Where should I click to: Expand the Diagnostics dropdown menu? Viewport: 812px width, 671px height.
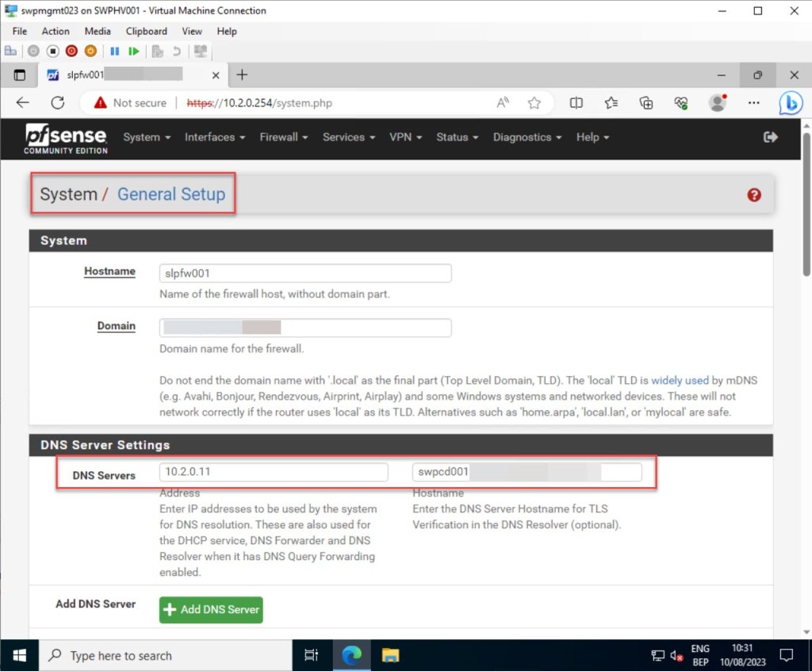pyautogui.click(x=527, y=137)
